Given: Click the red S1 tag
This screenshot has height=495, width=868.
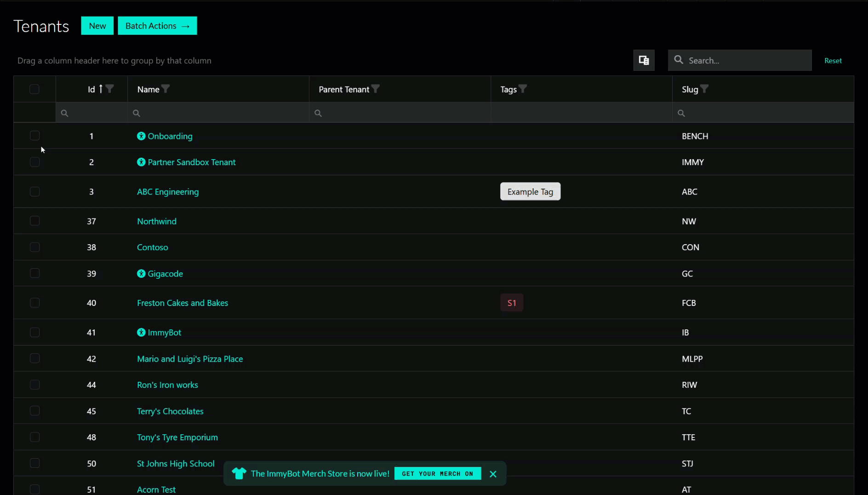Looking at the screenshot, I should tap(512, 303).
